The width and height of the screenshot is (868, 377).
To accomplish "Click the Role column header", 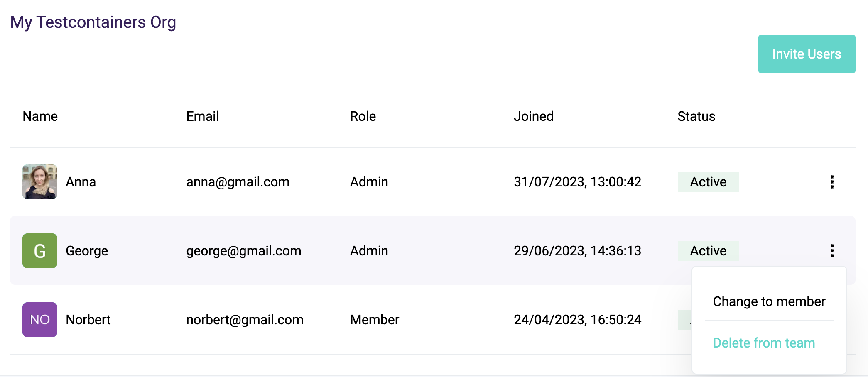I will coord(363,116).
